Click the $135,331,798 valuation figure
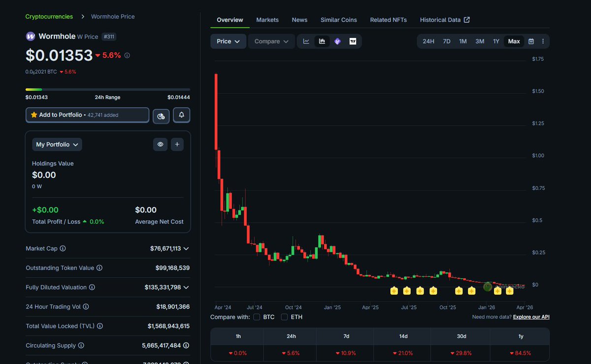The width and height of the screenshot is (591, 364). 163,287
